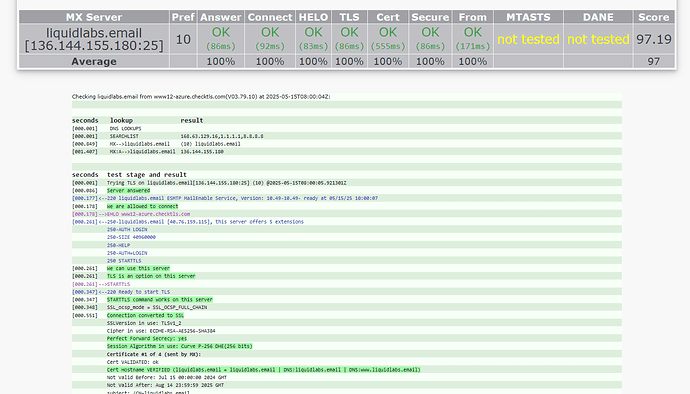Select "SSLVersion in use: TLSv1_2"

coord(144,323)
